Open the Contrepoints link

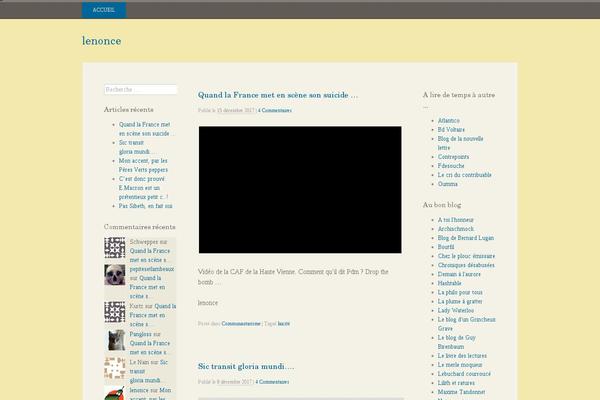(x=453, y=157)
